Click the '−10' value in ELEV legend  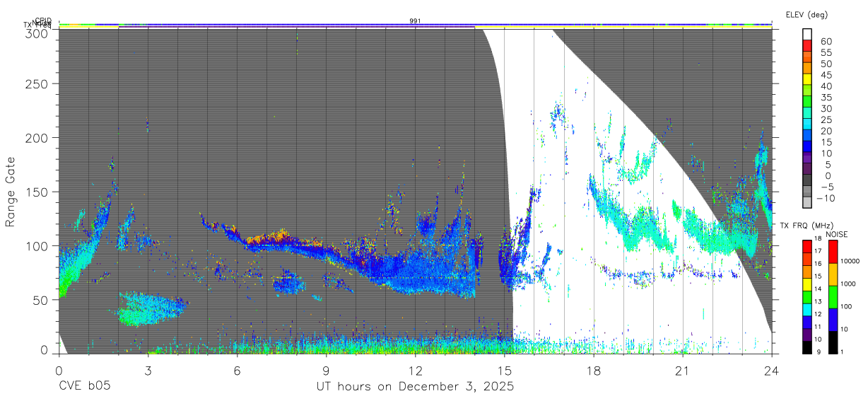(x=824, y=197)
